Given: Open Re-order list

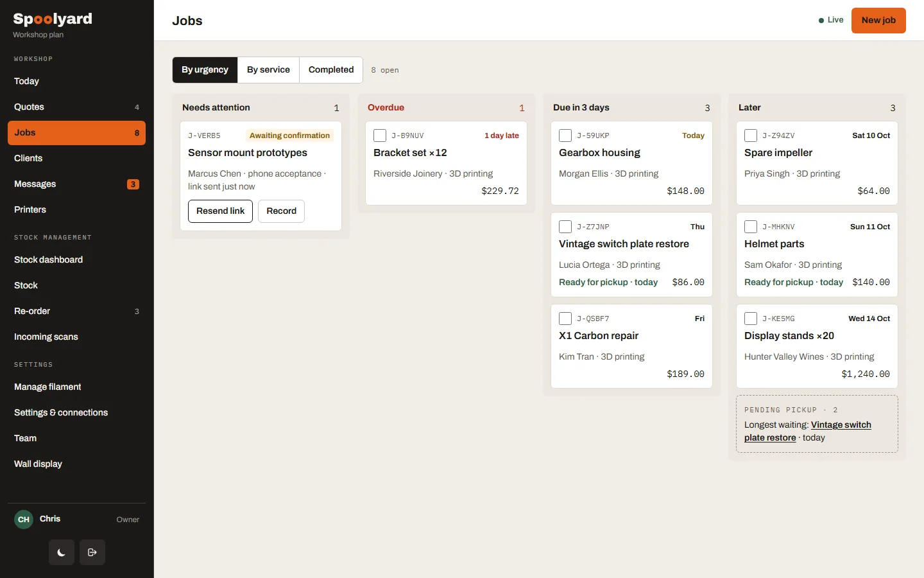Looking at the screenshot, I should pyautogui.click(x=76, y=311).
